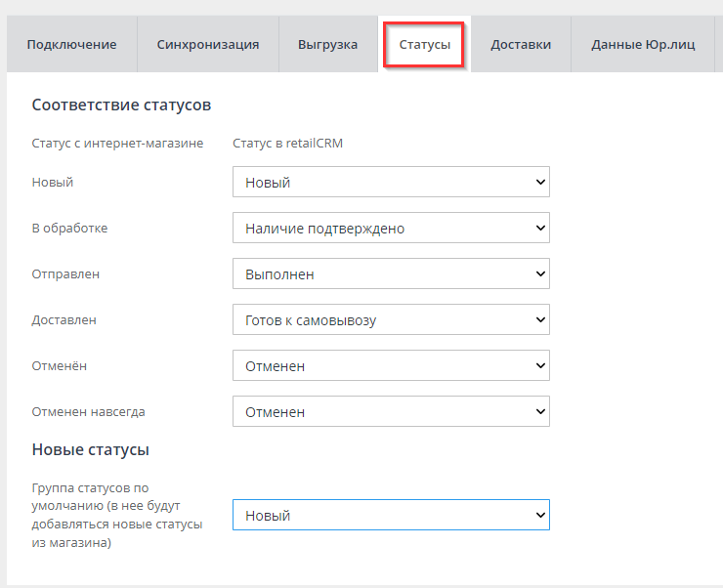Switch to the Подключение tab
Viewport: 723px width, 588px height.
(71, 44)
